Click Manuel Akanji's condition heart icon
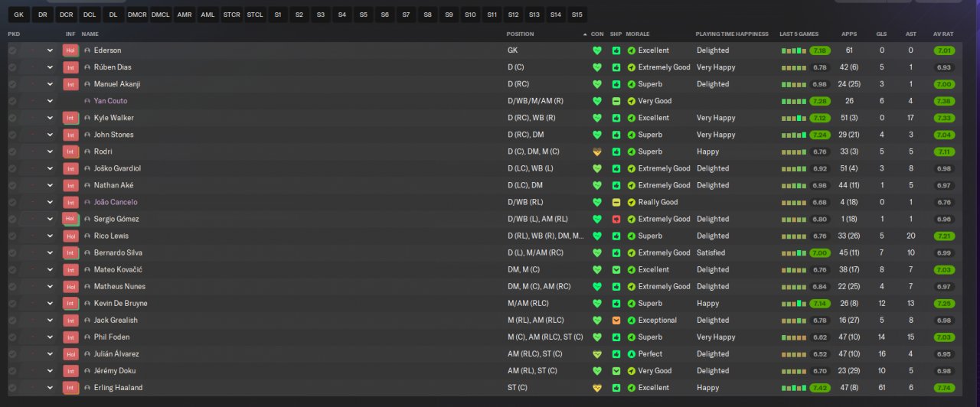This screenshot has width=980, height=407. 597,84
